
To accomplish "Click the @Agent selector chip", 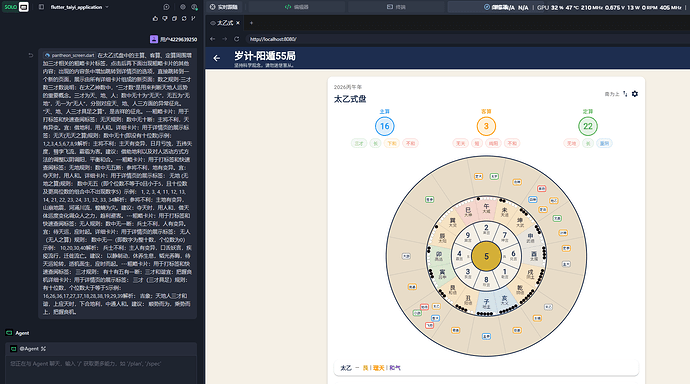I will pyautogui.click(x=29, y=349).
